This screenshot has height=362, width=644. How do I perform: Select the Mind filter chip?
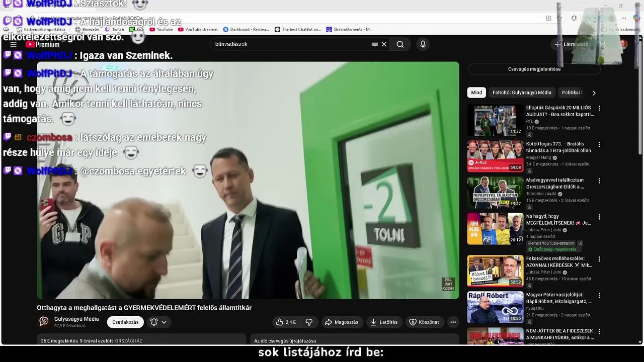tap(476, 93)
